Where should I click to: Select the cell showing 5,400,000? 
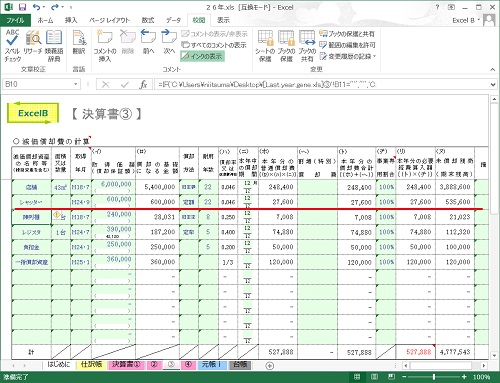point(157,187)
